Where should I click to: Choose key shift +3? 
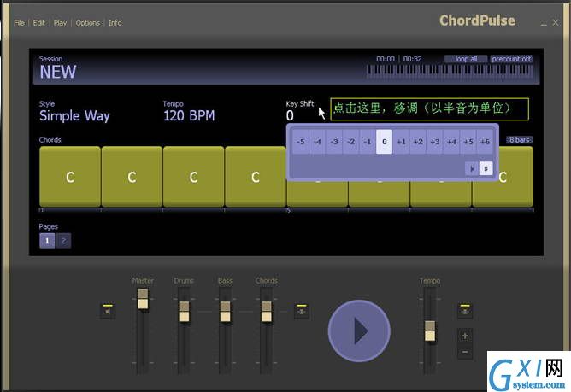(x=434, y=142)
